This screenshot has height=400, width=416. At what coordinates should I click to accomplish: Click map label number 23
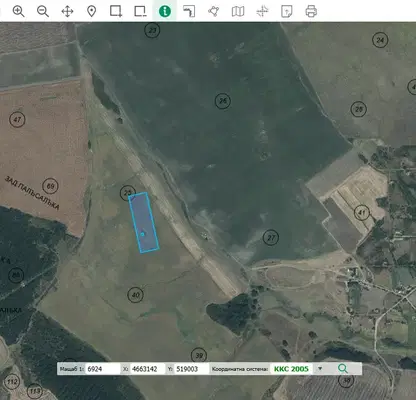(152, 30)
